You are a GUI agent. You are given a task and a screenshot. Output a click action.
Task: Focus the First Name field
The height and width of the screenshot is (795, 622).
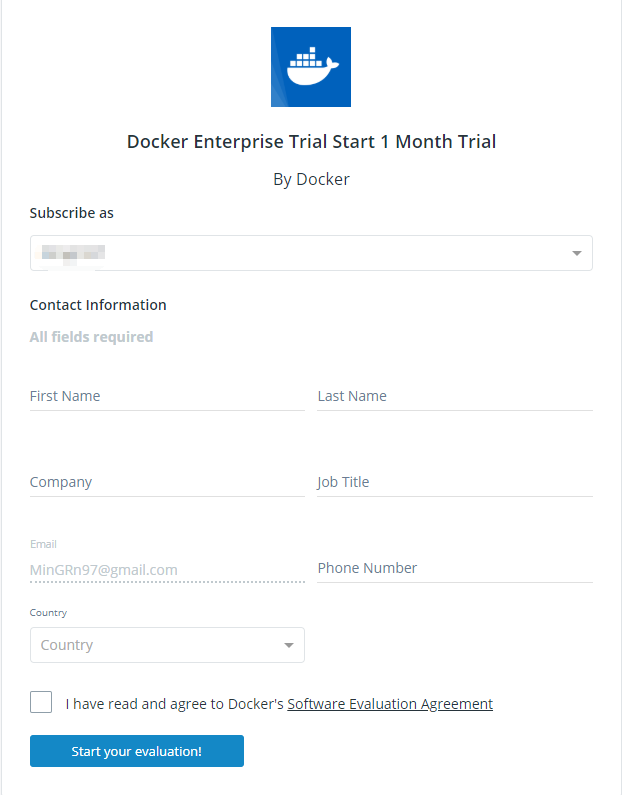(x=167, y=396)
